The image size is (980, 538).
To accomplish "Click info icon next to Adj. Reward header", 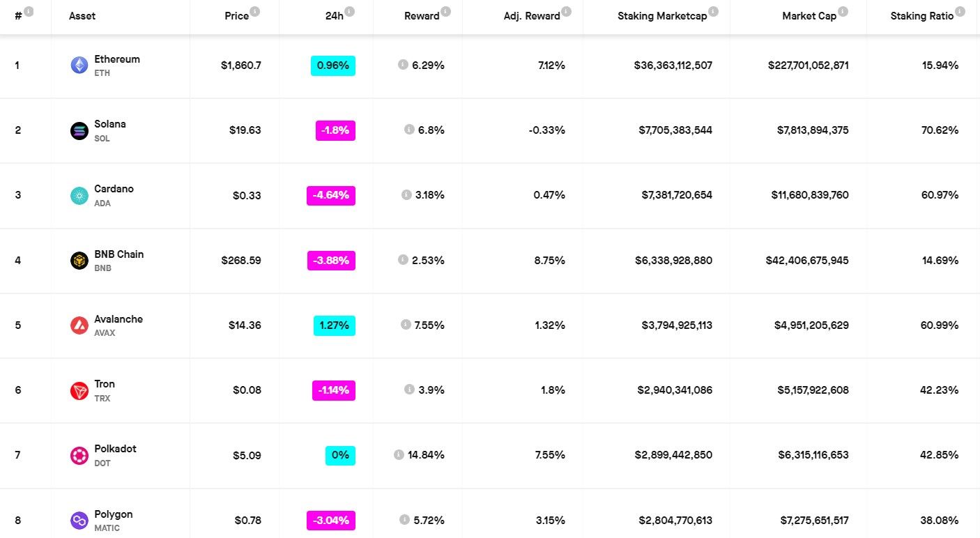I will [x=566, y=11].
